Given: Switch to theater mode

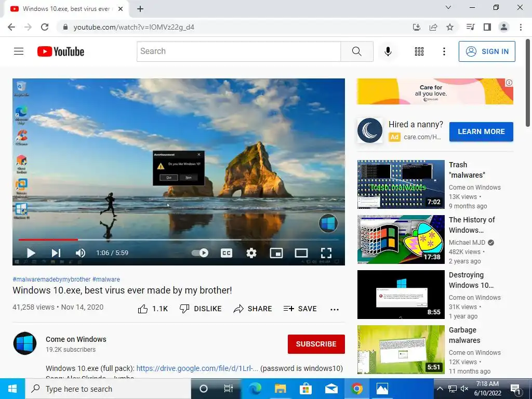Looking at the screenshot, I should [x=301, y=253].
